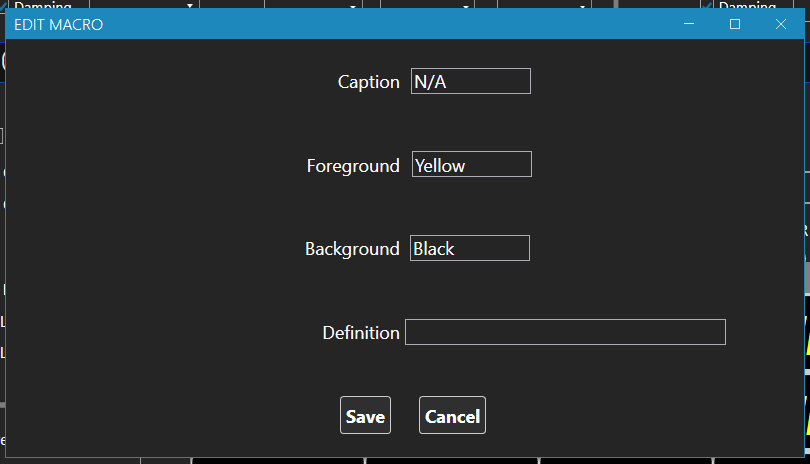Click the Foreground label
Viewport: 810px width, 464px height.
click(x=353, y=166)
